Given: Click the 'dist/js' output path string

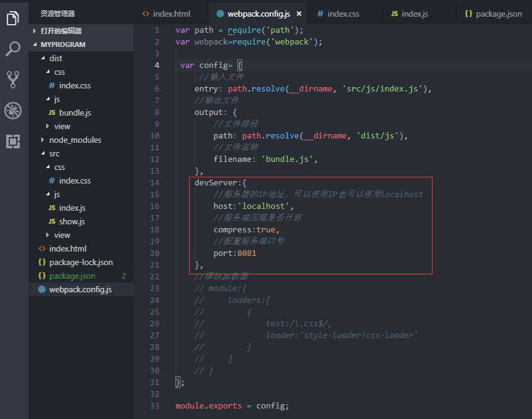Looking at the screenshot, I should point(377,136).
